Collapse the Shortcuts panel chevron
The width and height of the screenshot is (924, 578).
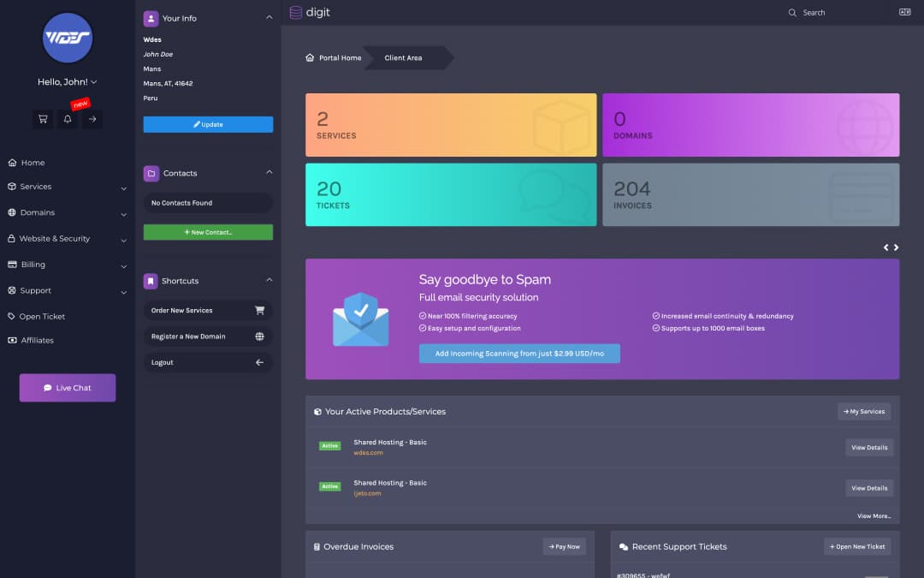(269, 279)
